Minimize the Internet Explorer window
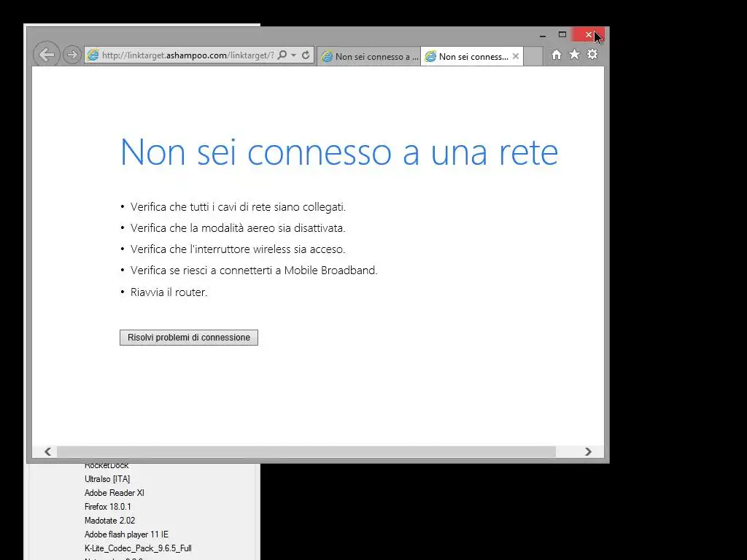 (543, 35)
